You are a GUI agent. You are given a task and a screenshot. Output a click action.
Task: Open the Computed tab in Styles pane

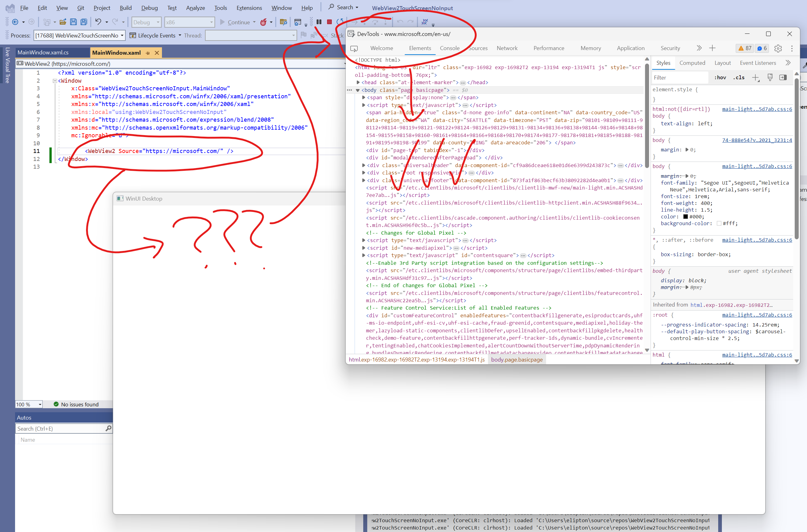pos(692,63)
